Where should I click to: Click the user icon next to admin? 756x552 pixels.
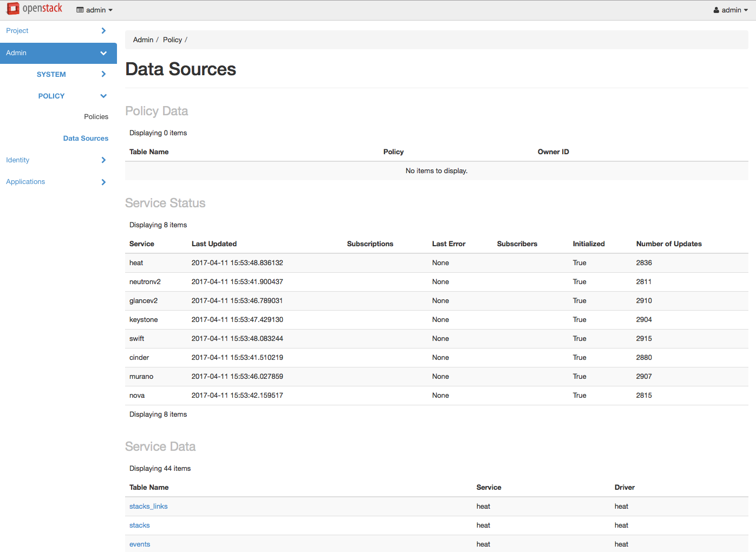click(x=716, y=10)
